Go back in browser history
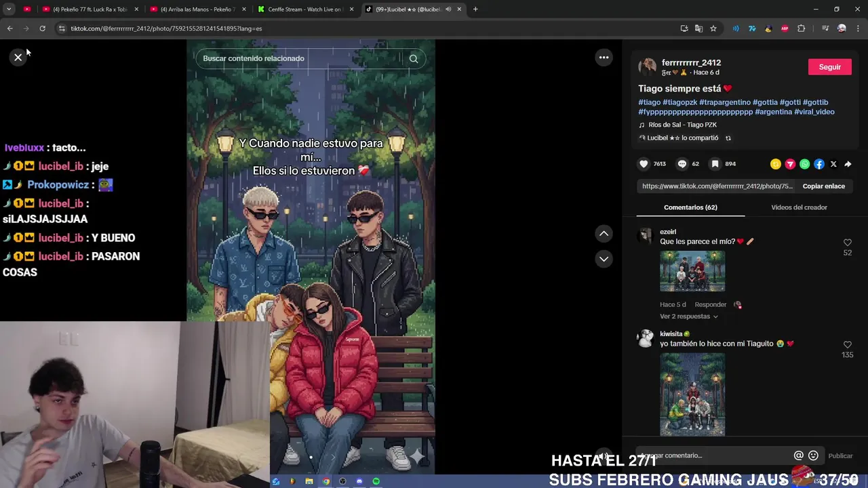The height and width of the screenshot is (488, 868). click(x=9, y=28)
